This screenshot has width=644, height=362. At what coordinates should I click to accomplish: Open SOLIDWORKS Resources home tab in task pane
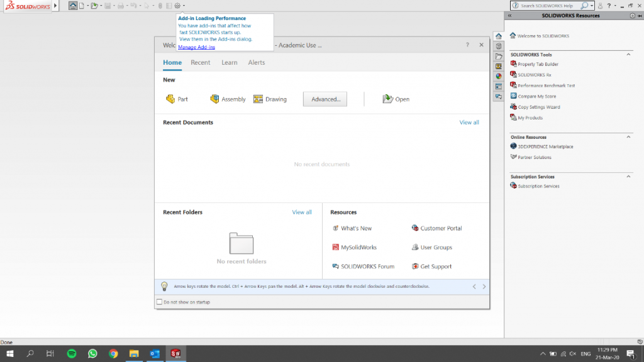point(499,36)
